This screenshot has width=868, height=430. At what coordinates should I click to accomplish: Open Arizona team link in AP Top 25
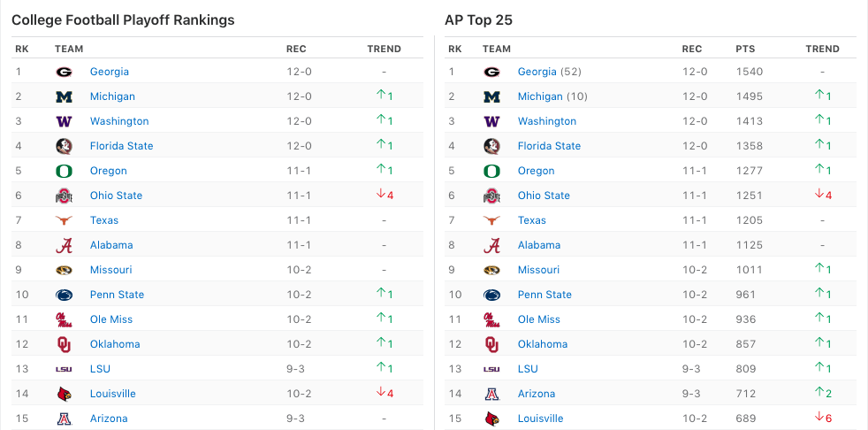pos(536,394)
